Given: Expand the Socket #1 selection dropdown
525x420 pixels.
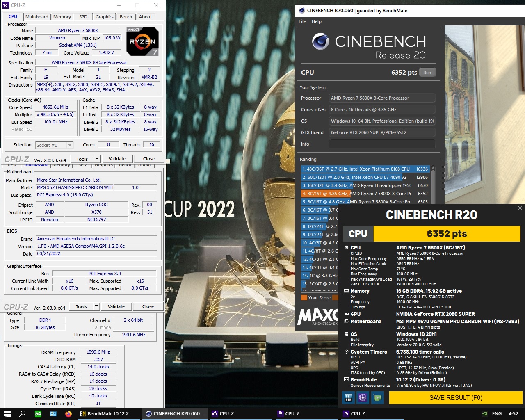Looking at the screenshot, I should tap(70, 145).
